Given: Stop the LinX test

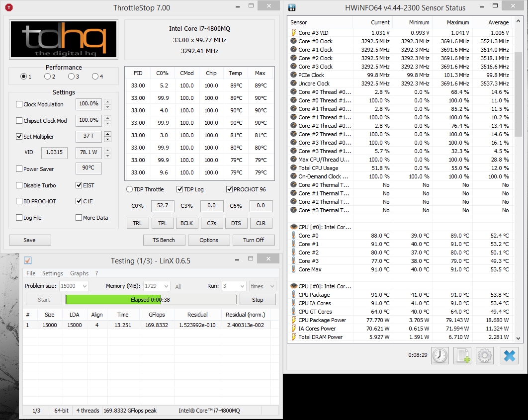Looking at the screenshot, I should point(258,300).
